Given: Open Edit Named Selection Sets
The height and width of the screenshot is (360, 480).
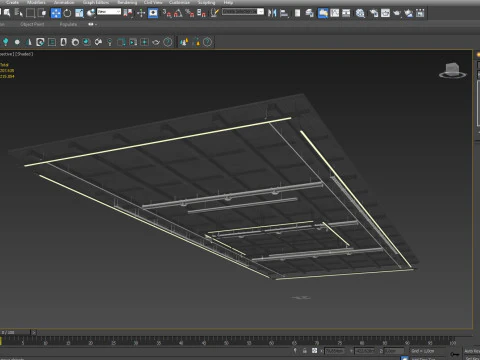Looking at the screenshot, I should click(214, 13).
